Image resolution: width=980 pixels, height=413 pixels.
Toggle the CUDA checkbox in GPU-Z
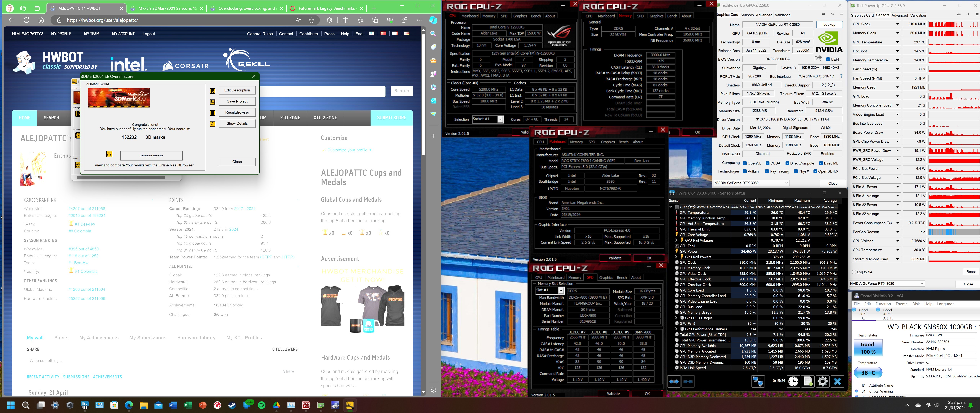tap(767, 163)
